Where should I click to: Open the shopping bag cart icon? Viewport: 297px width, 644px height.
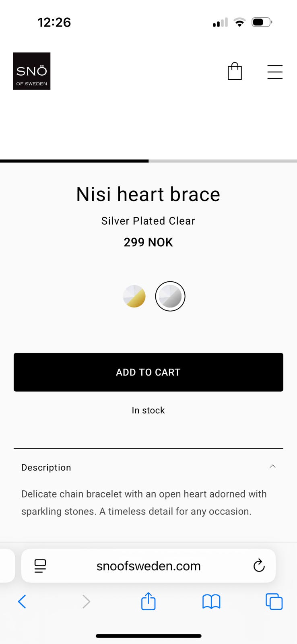(235, 71)
